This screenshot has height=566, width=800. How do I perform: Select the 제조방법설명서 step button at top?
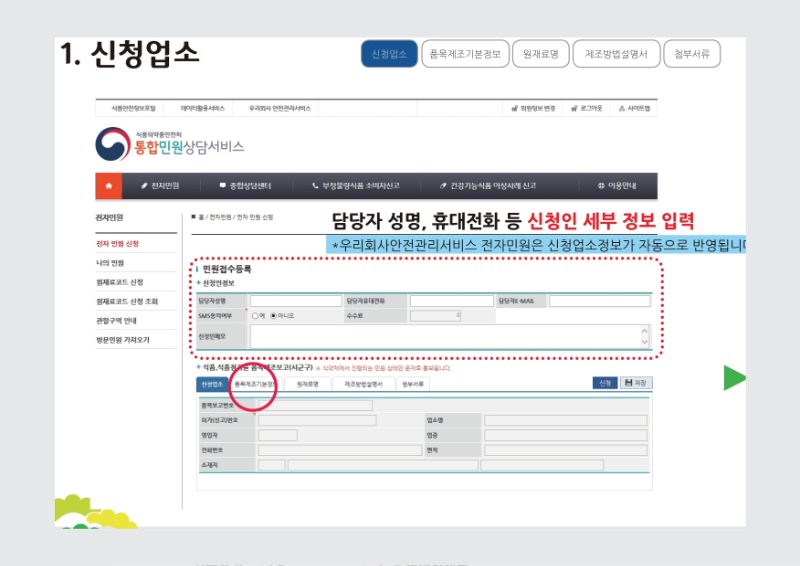click(x=617, y=54)
